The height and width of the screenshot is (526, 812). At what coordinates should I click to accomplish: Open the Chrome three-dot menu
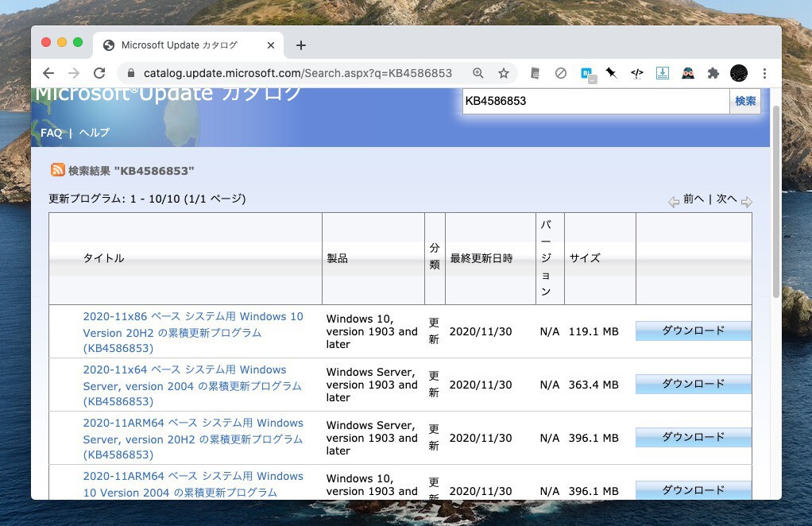coord(764,73)
